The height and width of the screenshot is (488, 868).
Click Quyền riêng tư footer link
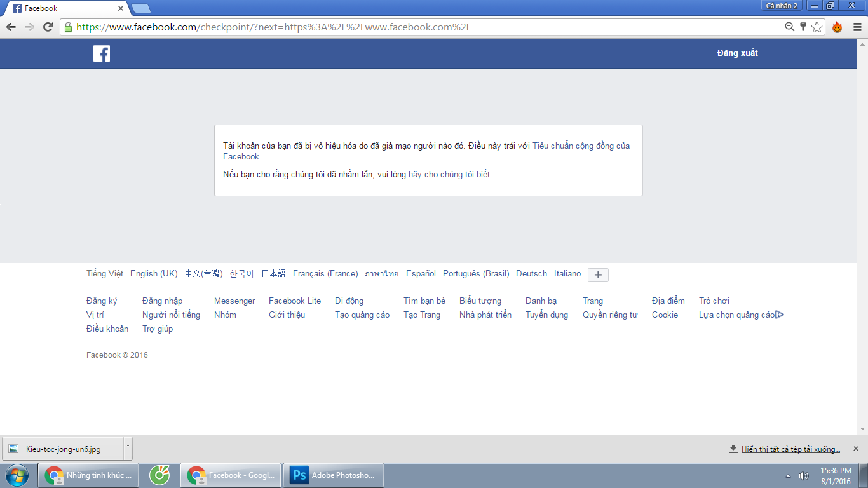pyautogui.click(x=610, y=315)
